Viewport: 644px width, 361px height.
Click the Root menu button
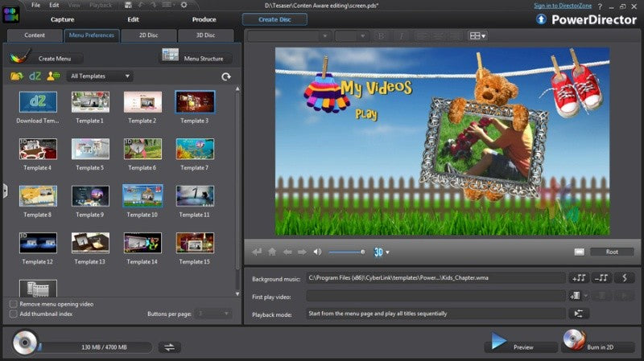(x=612, y=252)
